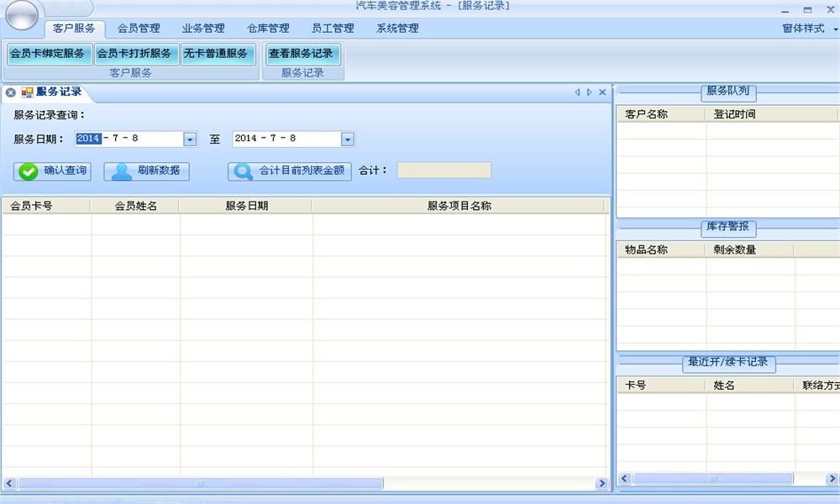Click the main table's horizontal scrollbar thumb
The width and height of the screenshot is (840, 504).
point(201,483)
